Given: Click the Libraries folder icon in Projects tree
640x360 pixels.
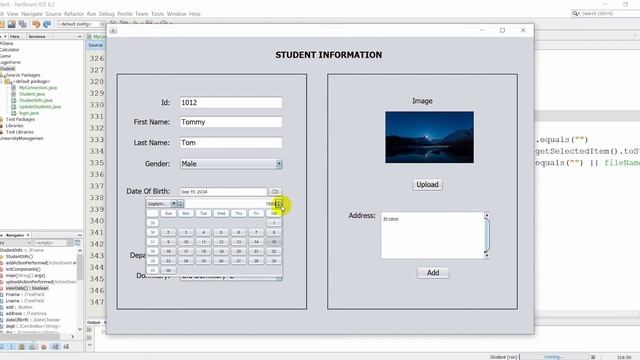Looking at the screenshot, I should [x=2, y=126].
